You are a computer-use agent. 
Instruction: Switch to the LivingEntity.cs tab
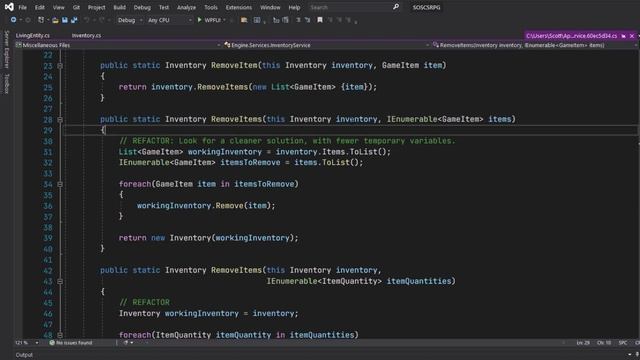coord(33,36)
